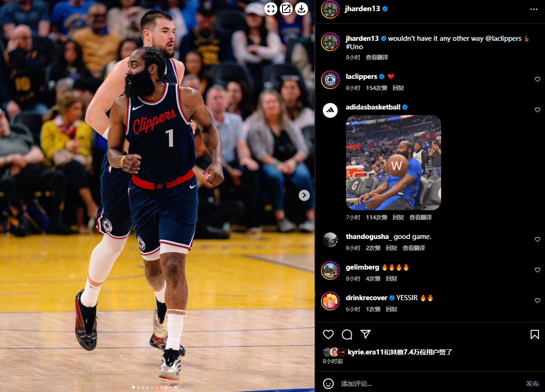Select the second carousel dot indicator
The image size is (545, 392).
[138, 387]
